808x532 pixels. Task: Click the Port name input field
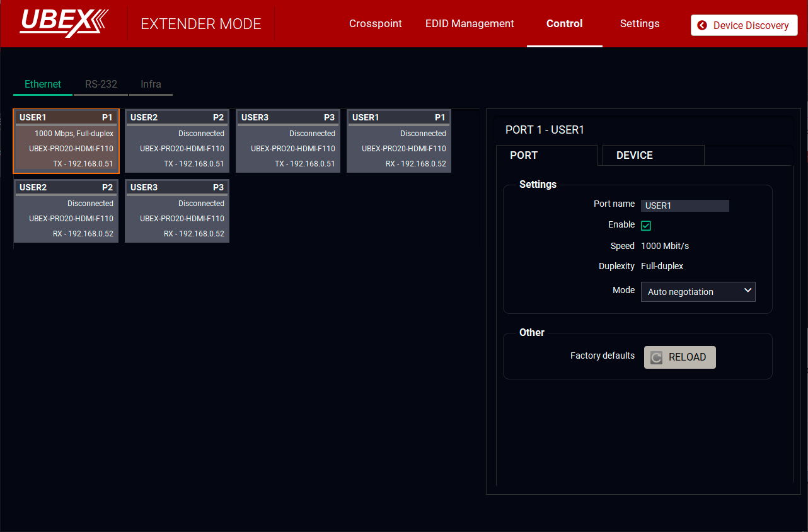[x=684, y=205]
